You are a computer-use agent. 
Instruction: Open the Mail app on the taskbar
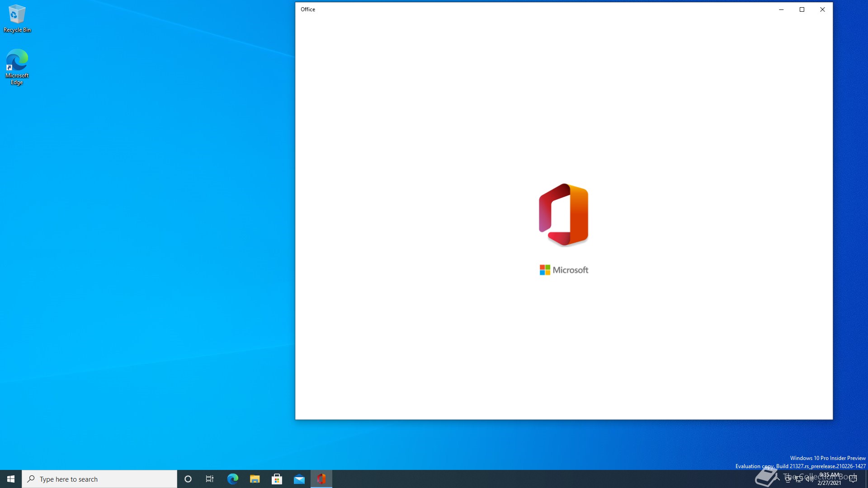pos(299,479)
